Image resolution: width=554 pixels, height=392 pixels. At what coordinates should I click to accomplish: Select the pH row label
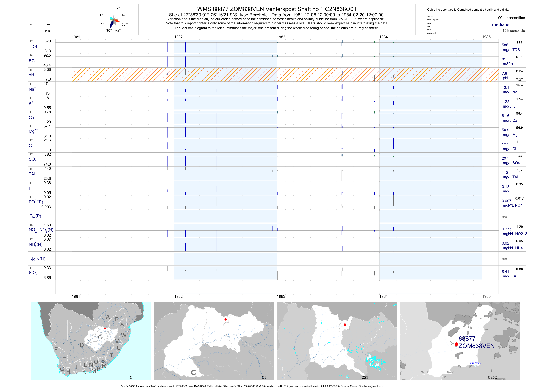pyautogui.click(x=31, y=75)
